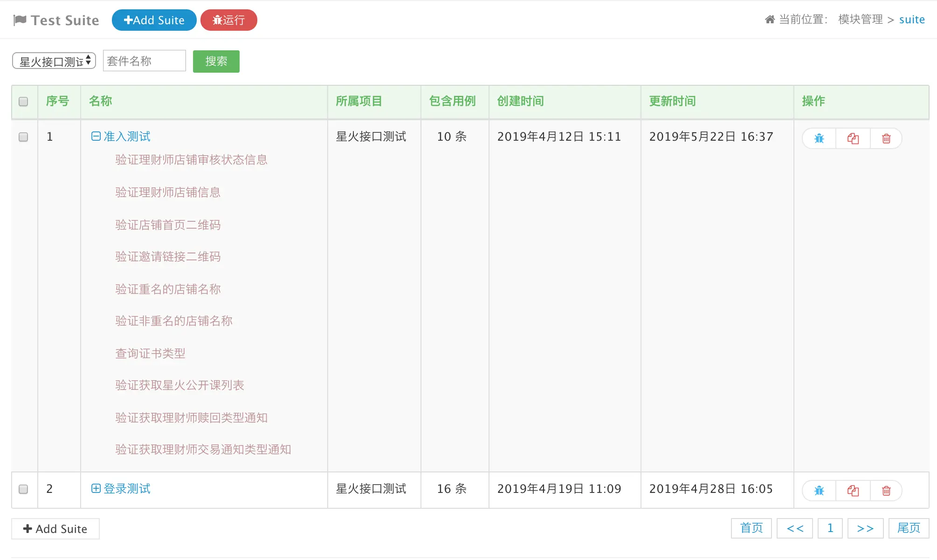Open the 星火接口测试 project dropdown

tap(54, 61)
